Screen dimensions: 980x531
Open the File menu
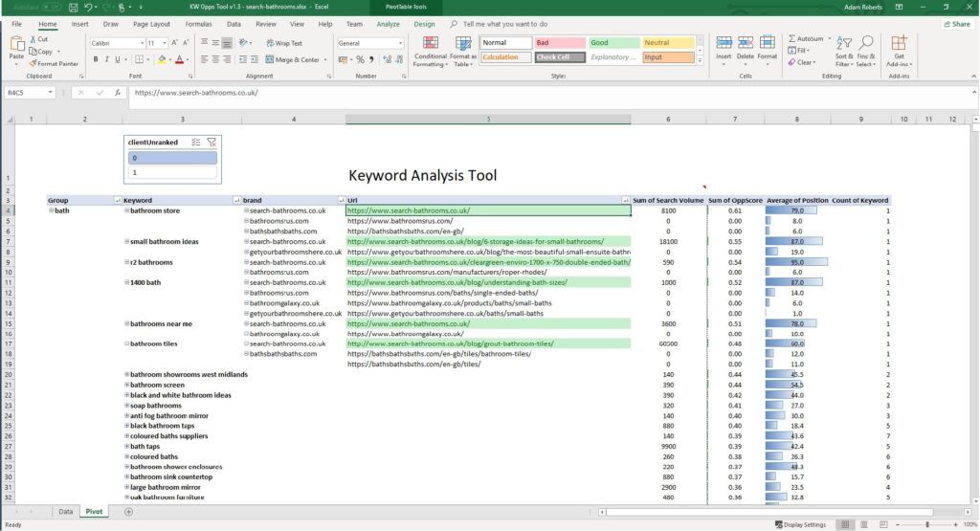coord(17,24)
